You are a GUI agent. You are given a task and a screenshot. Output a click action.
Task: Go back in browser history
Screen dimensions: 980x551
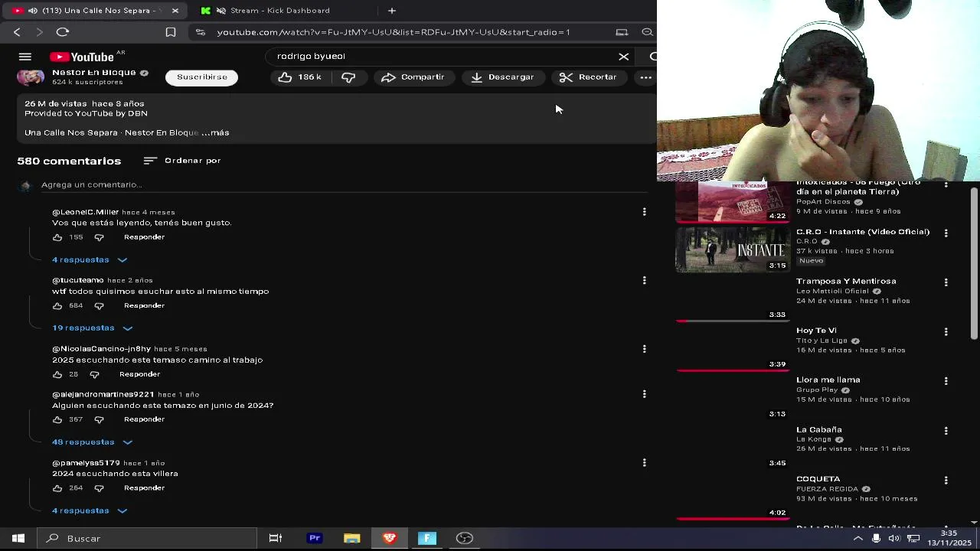pyautogui.click(x=17, y=32)
